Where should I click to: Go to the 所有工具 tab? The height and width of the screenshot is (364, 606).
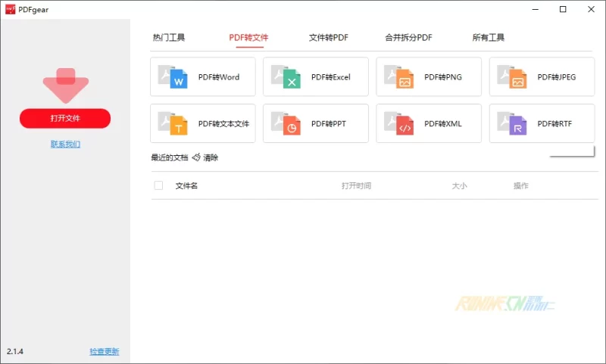pyautogui.click(x=488, y=38)
